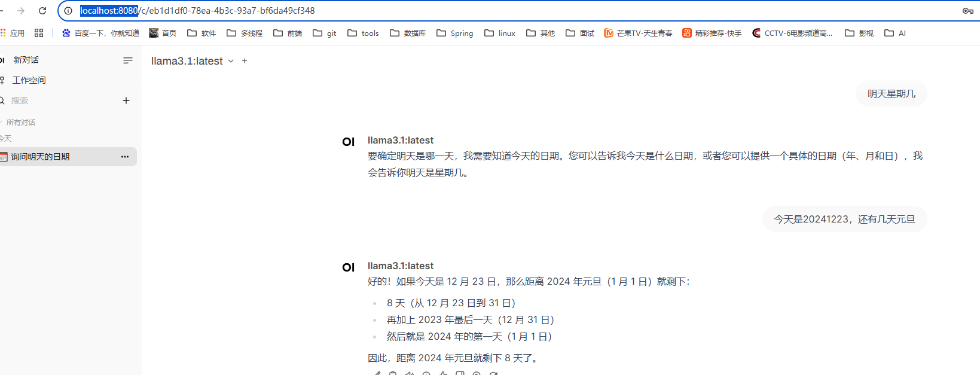Click llama3.1:latest name above the second reply
The width and height of the screenshot is (980, 375).
(401, 266)
